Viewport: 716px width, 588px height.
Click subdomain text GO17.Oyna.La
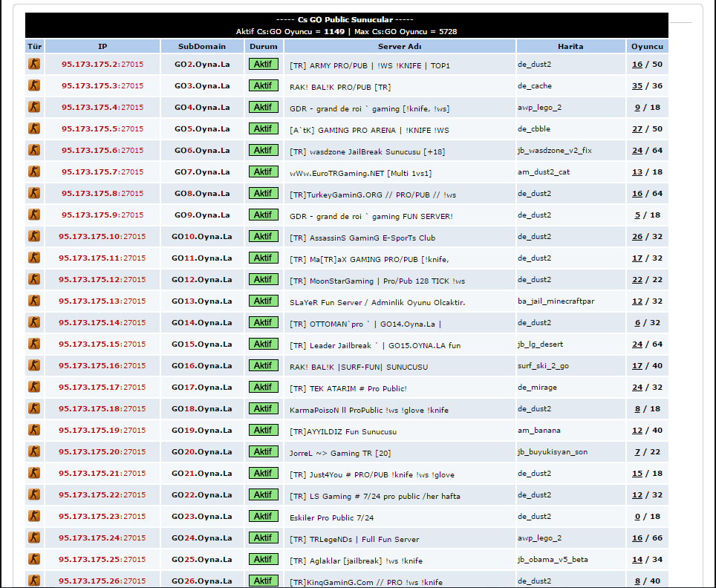[202, 387]
